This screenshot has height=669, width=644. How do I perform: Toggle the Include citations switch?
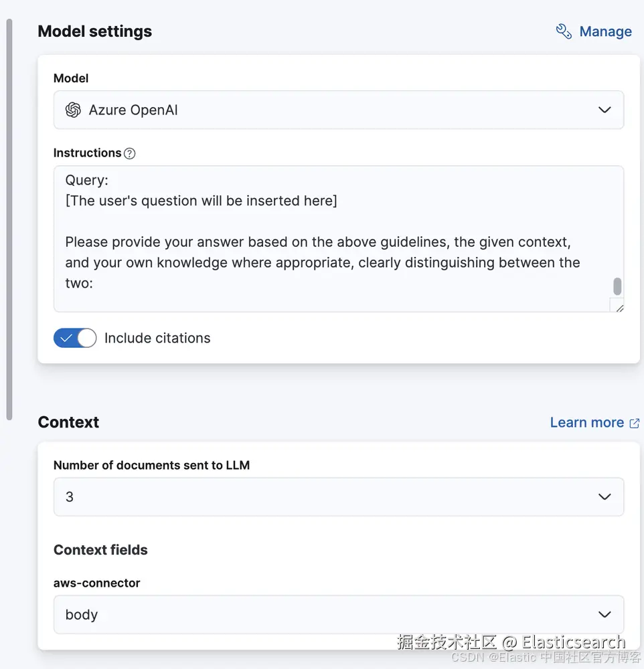(75, 338)
